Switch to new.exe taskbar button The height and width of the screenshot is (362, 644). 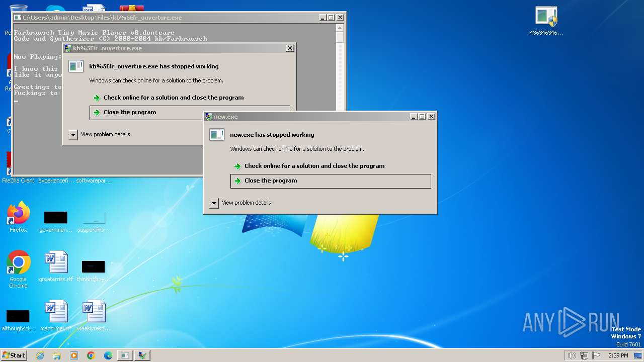point(142,355)
